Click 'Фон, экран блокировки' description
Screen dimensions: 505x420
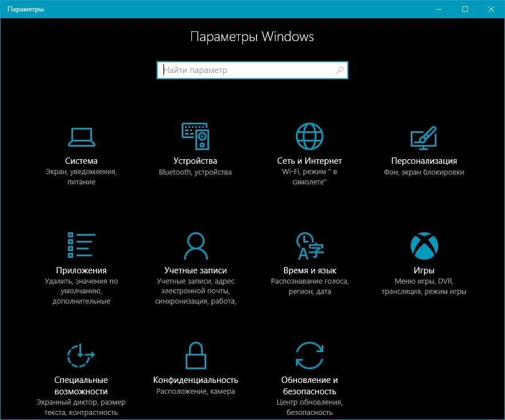(x=424, y=172)
